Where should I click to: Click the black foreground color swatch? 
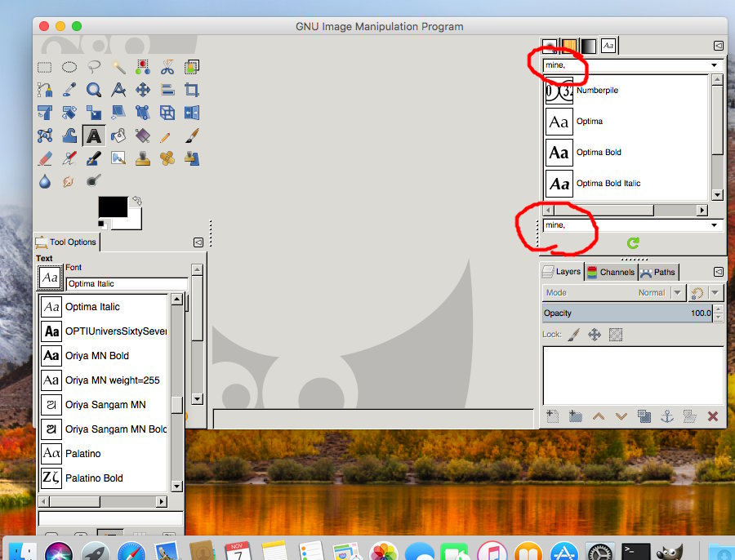pyautogui.click(x=113, y=207)
